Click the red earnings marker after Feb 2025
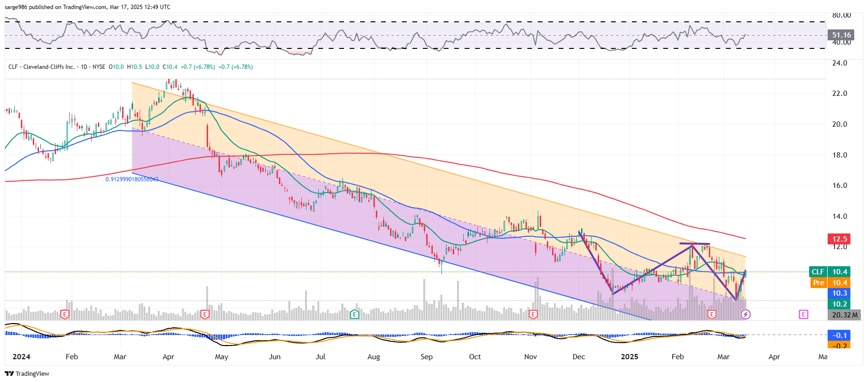Screen dimensions: 868x382 pyautogui.click(x=711, y=314)
